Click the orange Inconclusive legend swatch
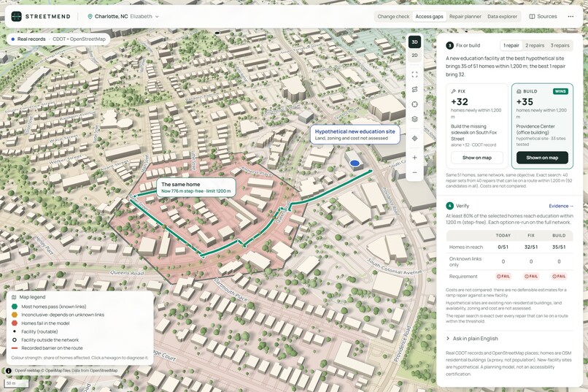Viewport: 588px width, 392px height. pos(15,315)
